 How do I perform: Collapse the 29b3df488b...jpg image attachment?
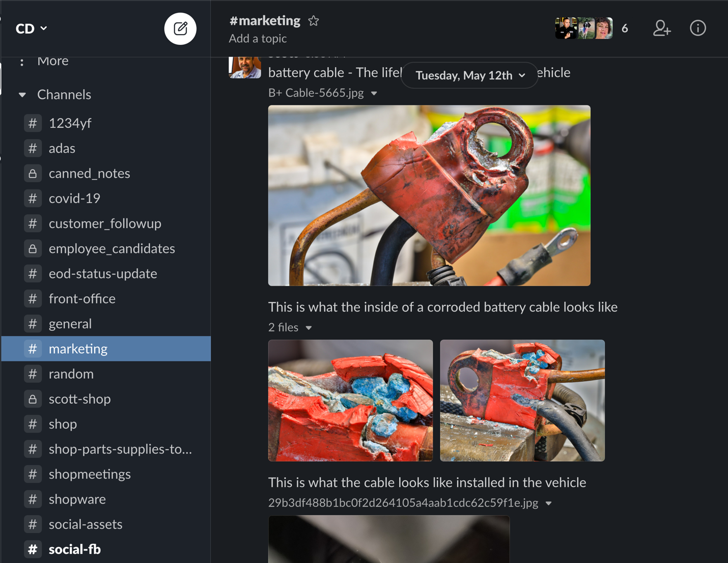pyautogui.click(x=549, y=503)
